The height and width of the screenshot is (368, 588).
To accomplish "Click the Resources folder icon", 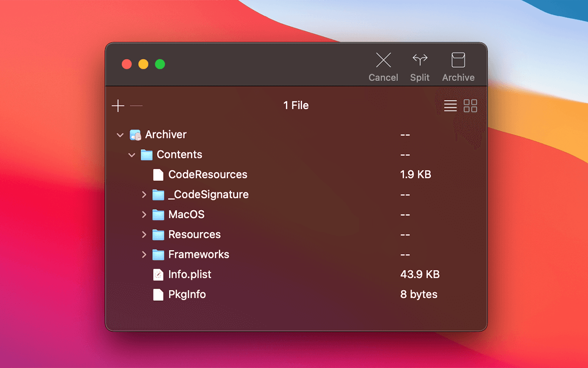I will click(x=158, y=235).
